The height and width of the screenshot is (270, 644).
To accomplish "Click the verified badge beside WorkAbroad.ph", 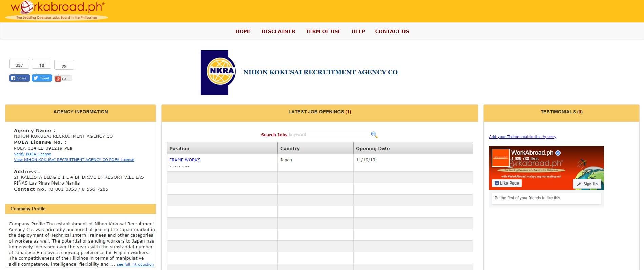I will (x=558, y=153).
